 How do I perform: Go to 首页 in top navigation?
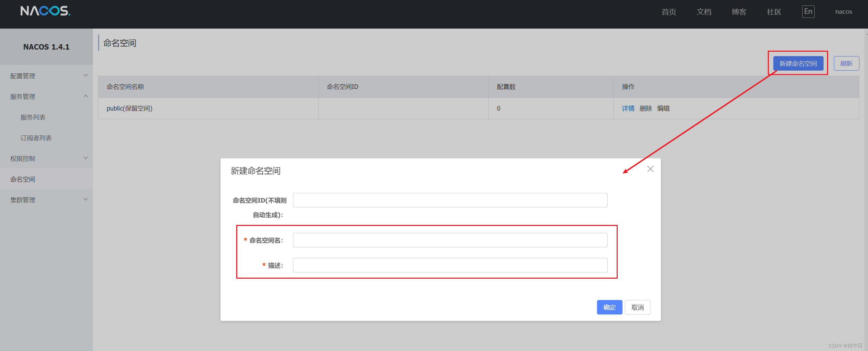(669, 12)
